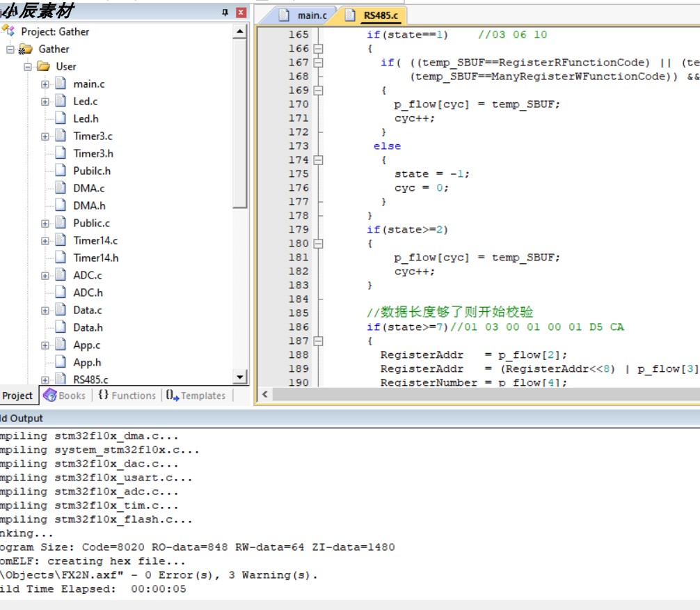Click the pin icon on Project panel

click(x=225, y=13)
